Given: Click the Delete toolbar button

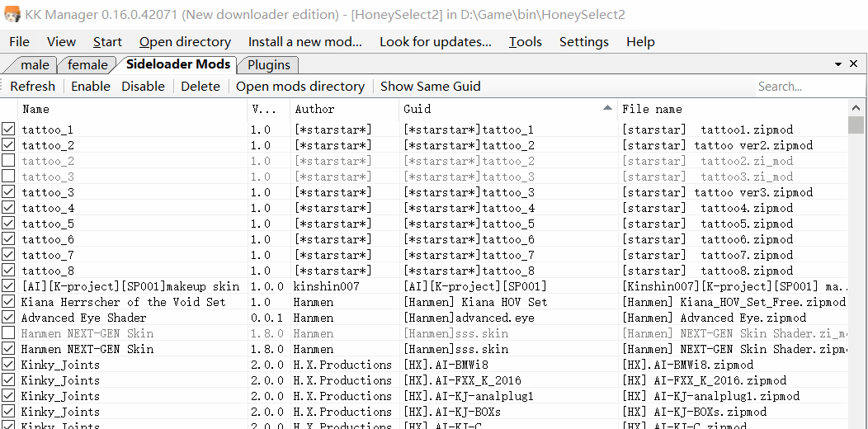Looking at the screenshot, I should coord(200,87).
